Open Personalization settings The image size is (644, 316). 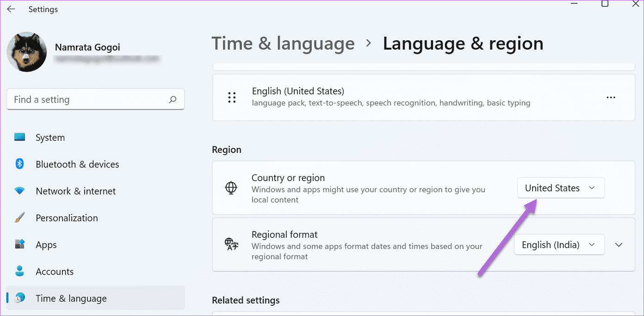[95, 218]
